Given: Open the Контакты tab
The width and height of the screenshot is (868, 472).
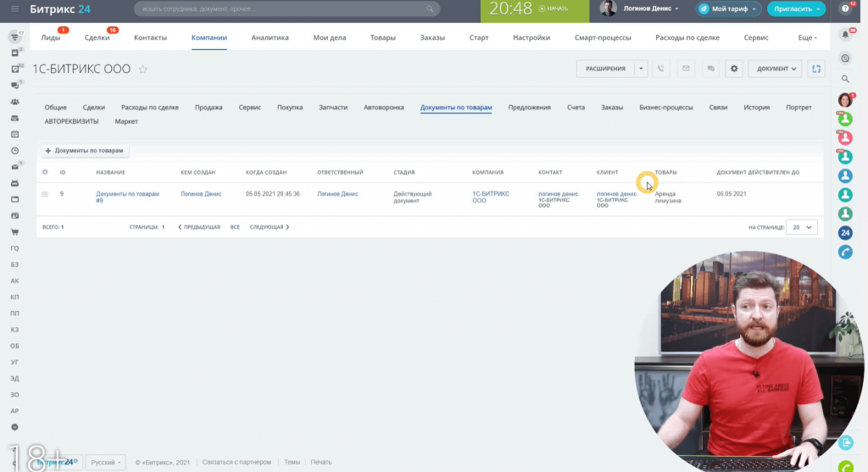Looking at the screenshot, I should click(x=151, y=37).
